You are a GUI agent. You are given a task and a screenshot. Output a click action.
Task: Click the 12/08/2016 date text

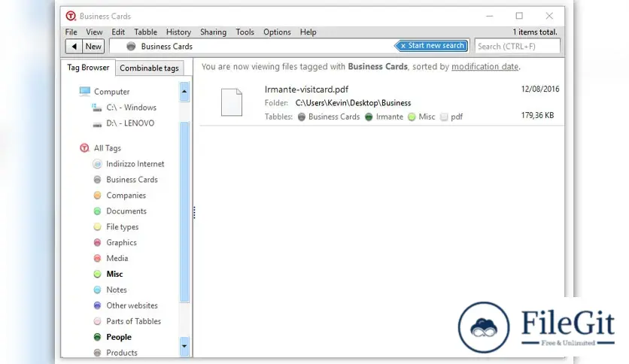540,89
